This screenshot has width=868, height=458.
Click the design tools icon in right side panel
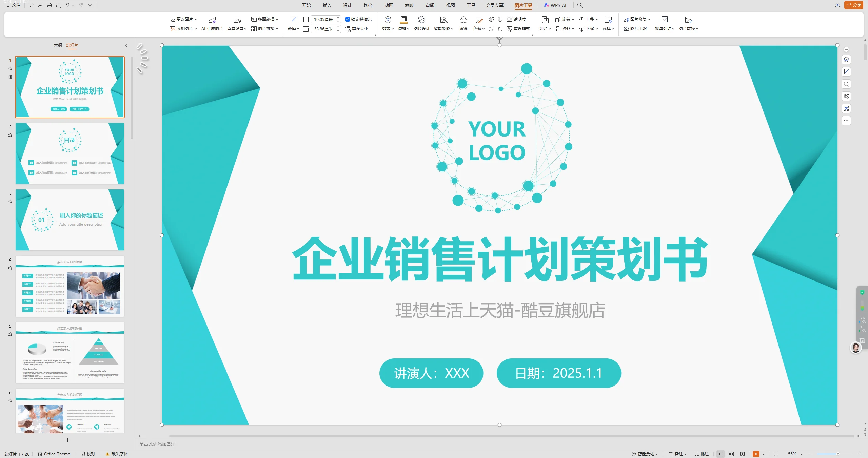tap(846, 96)
